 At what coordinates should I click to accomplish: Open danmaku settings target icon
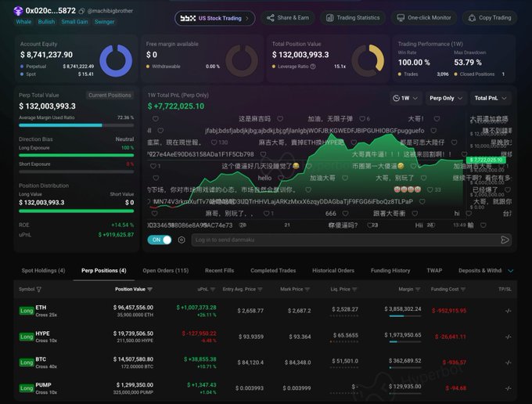click(182, 240)
